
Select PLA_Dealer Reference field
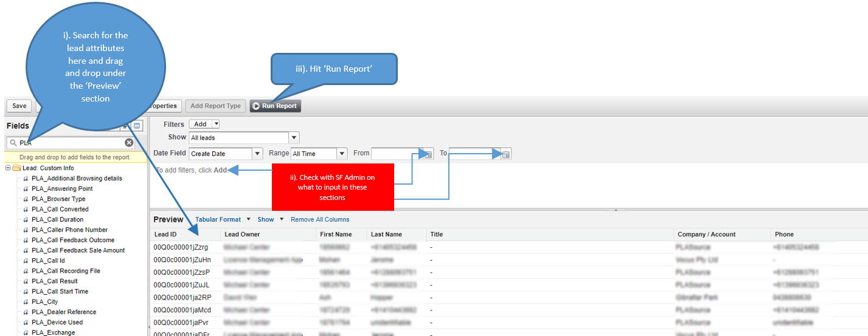(x=64, y=312)
